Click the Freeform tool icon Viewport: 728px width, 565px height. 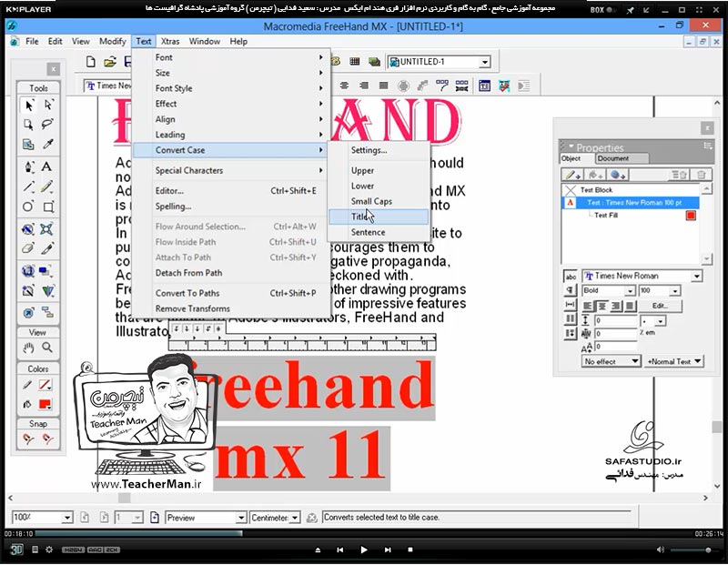[28, 229]
